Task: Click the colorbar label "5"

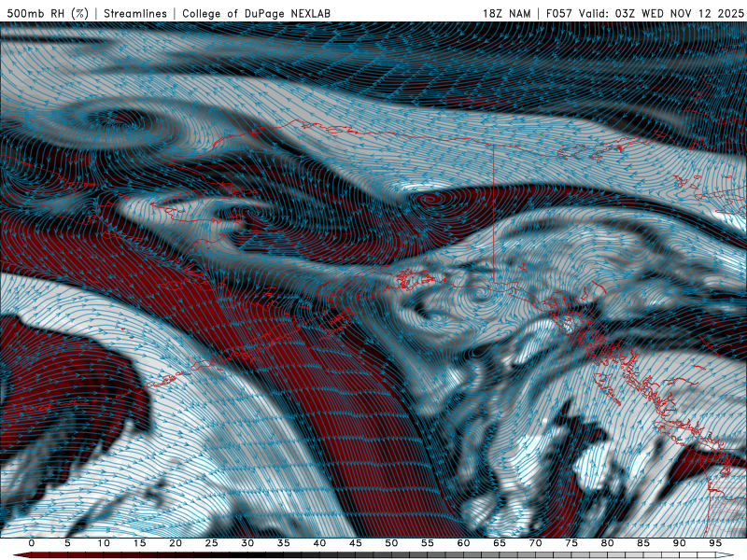Action: click(67, 543)
